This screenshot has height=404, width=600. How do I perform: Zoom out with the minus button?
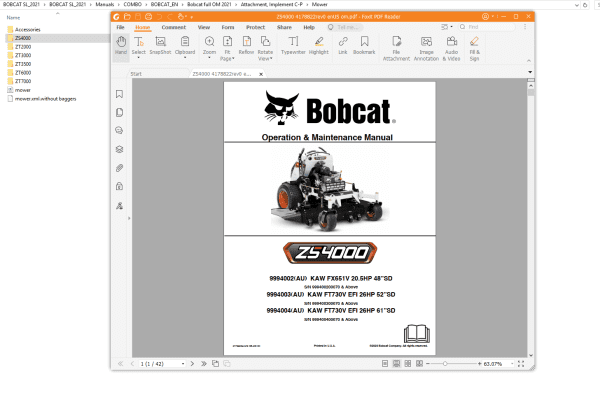(428, 364)
